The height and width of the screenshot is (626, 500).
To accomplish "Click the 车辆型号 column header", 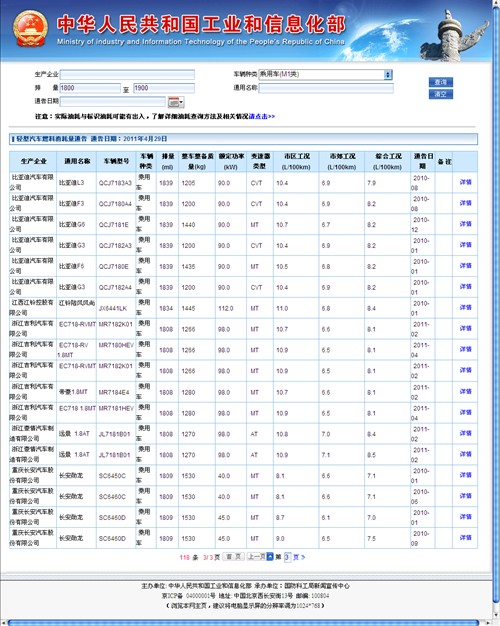I will pyautogui.click(x=116, y=161).
